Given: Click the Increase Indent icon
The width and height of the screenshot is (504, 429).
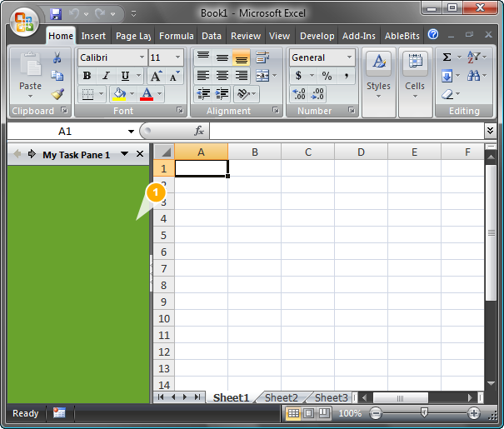Looking at the screenshot, I should [222, 94].
